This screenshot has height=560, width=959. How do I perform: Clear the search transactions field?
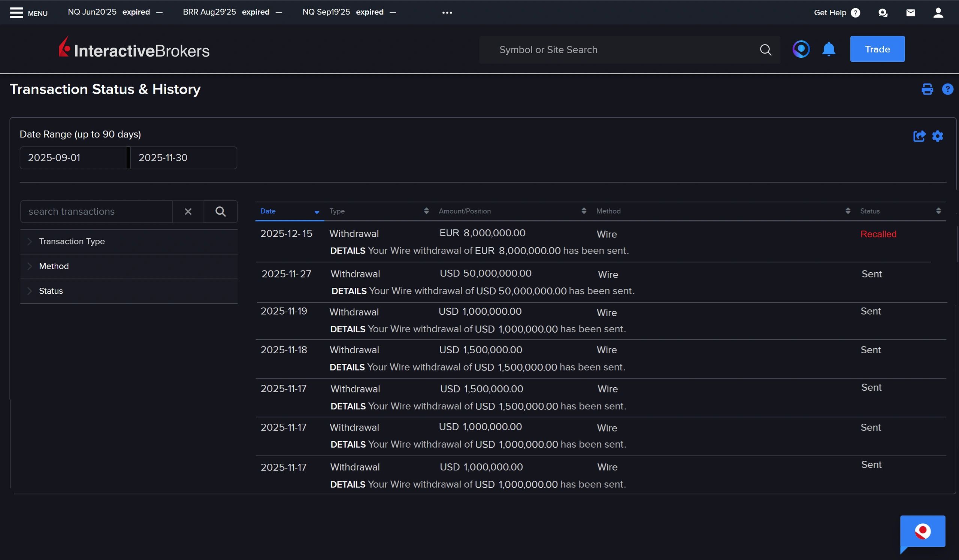coord(188,212)
